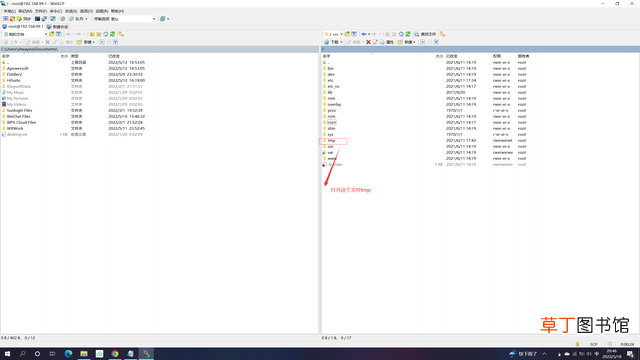Click the Download (下载) button
The image size is (640, 360).
[333, 42]
